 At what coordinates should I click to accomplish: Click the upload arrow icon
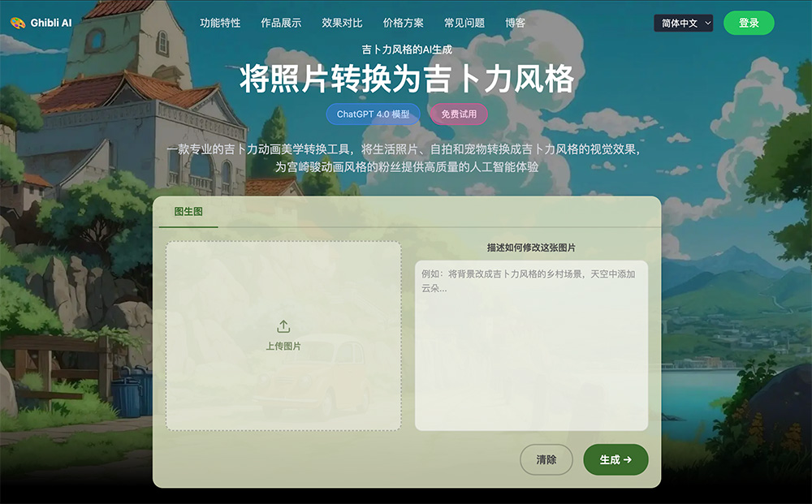click(x=283, y=326)
